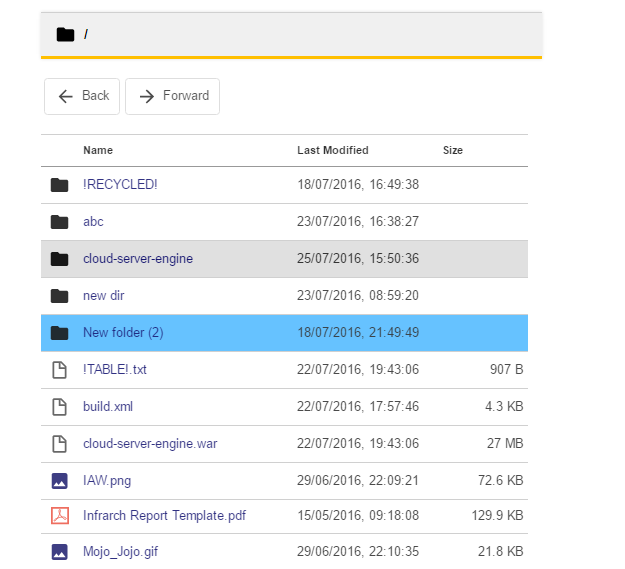Open the IAW.png file link
Image resolution: width=625 pixels, height=569 pixels.
click(107, 481)
